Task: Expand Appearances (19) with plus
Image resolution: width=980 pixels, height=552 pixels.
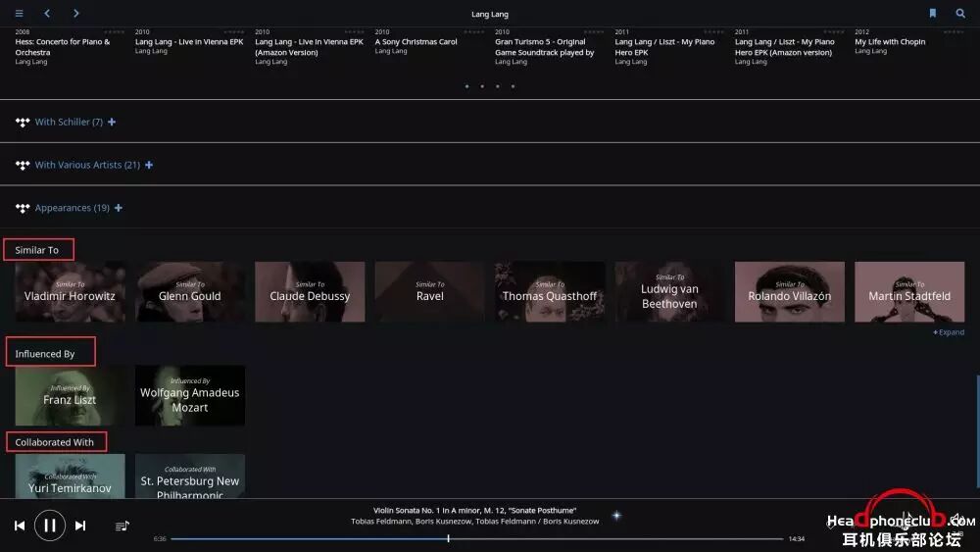Action: 119,208
